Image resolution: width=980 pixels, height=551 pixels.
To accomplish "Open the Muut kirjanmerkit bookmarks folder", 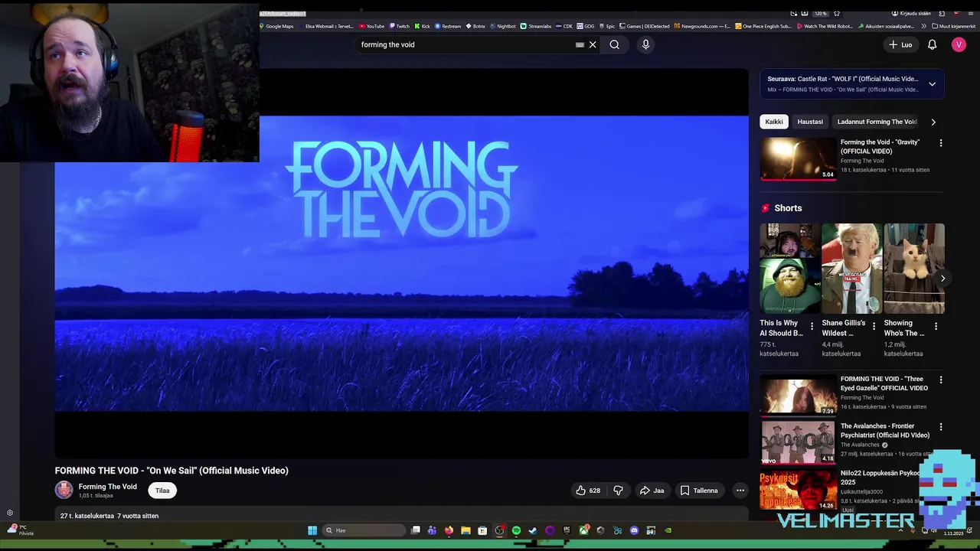I will pos(953,26).
